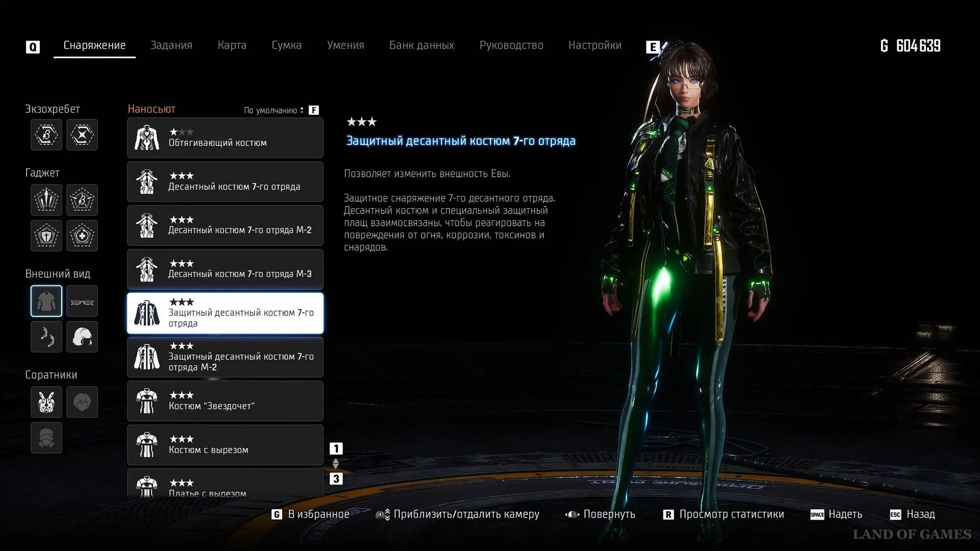Click Приблизить/отдалить камеру label
This screenshot has width=980, height=551.
pos(466,514)
